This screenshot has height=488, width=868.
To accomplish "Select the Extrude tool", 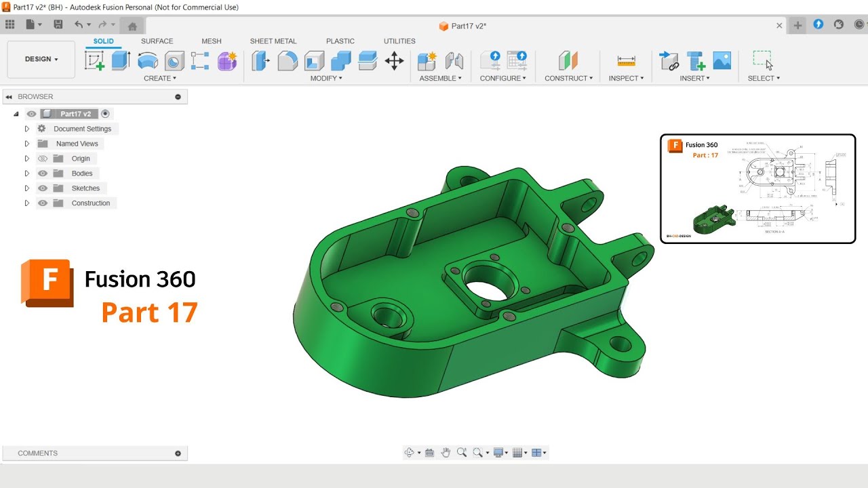I will [121, 61].
